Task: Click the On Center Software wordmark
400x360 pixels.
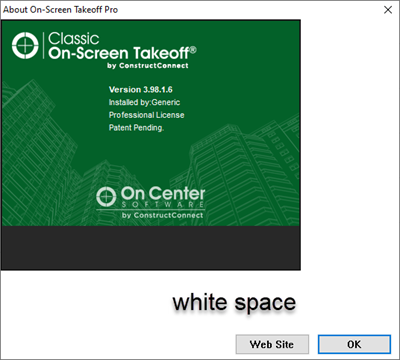Action: tap(163, 197)
